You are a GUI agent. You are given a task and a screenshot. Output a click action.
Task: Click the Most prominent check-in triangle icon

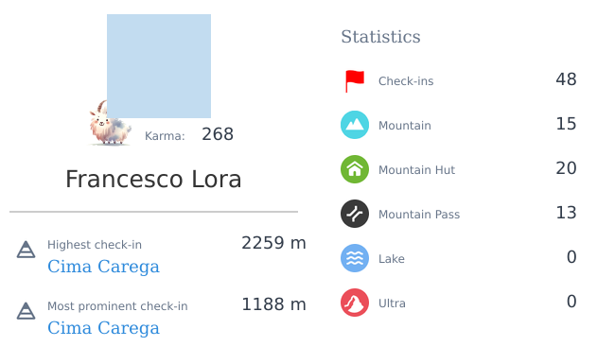click(x=26, y=311)
